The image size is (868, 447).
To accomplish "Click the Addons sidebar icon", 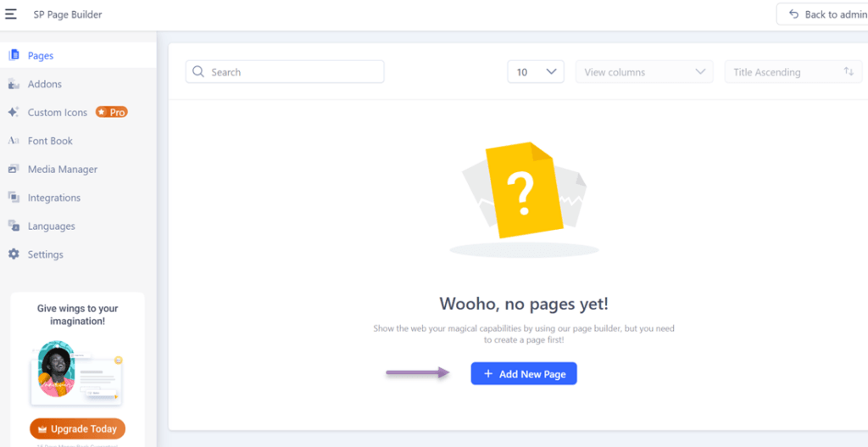I will (14, 84).
